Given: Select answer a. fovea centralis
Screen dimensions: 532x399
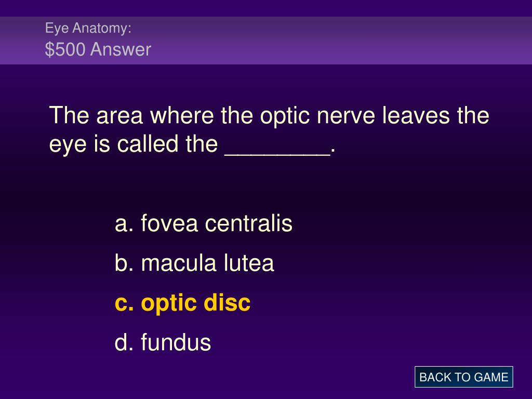Looking at the screenshot, I should pyautogui.click(x=204, y=223).
